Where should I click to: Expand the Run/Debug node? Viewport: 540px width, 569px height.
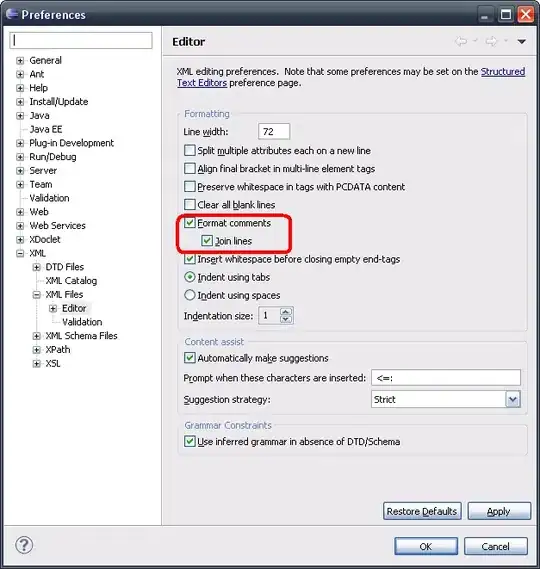(x=20, y=157)
